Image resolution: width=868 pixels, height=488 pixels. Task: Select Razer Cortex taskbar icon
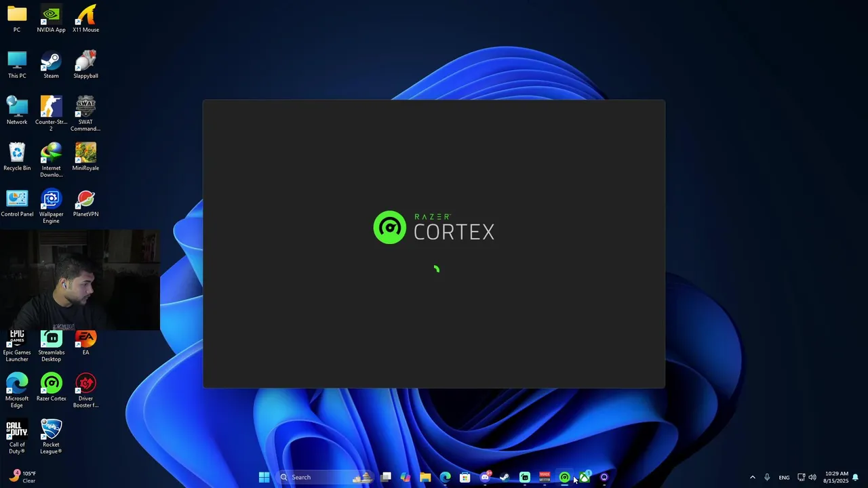click(x=564, y=477)
